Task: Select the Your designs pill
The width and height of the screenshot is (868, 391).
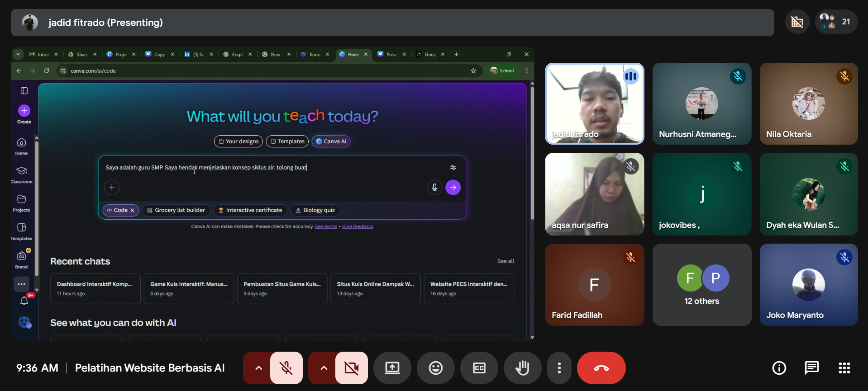Action: click(x=238, y=141)
